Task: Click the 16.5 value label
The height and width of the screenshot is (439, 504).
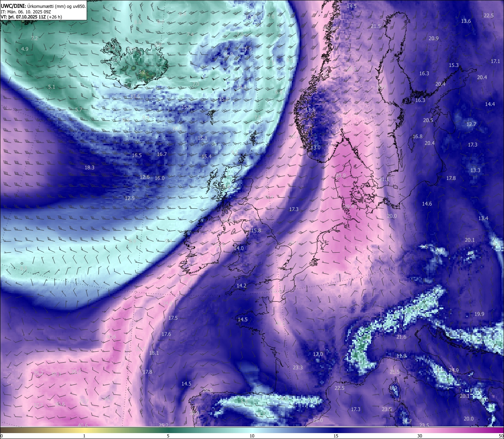Action: 137,156
